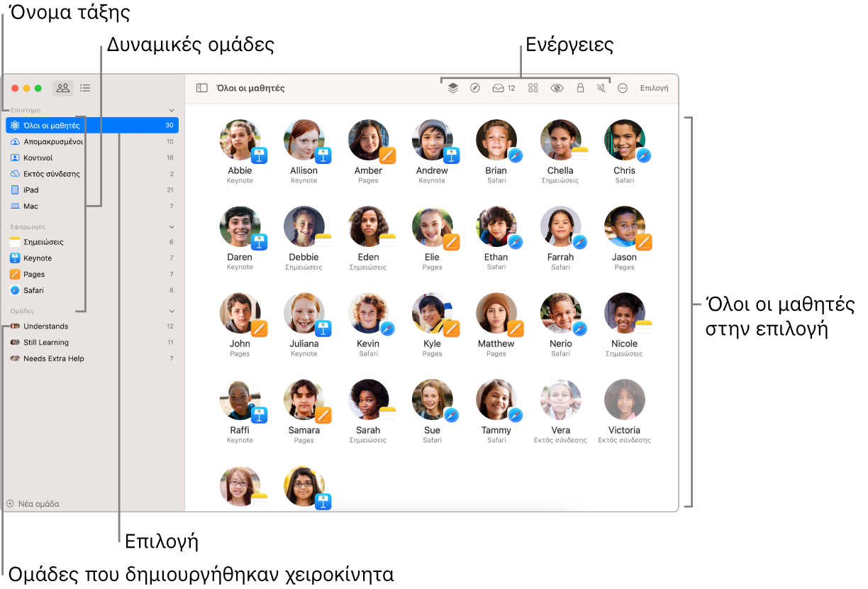Select the Κοντινοί sidebar group
The width and height of the screenshot is (868, 589).
point(92,158)
